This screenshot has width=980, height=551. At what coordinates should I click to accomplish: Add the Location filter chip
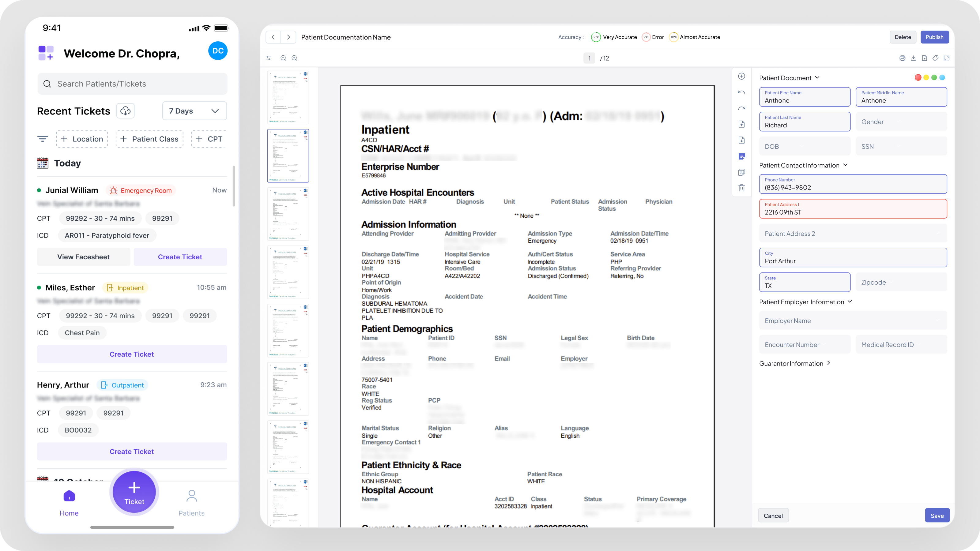pos(82,139)
